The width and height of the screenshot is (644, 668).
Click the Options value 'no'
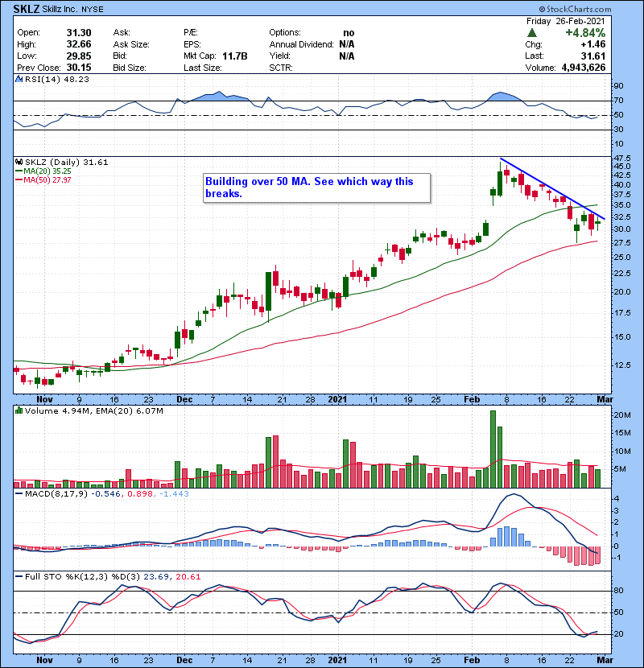[x=349, y=33]
